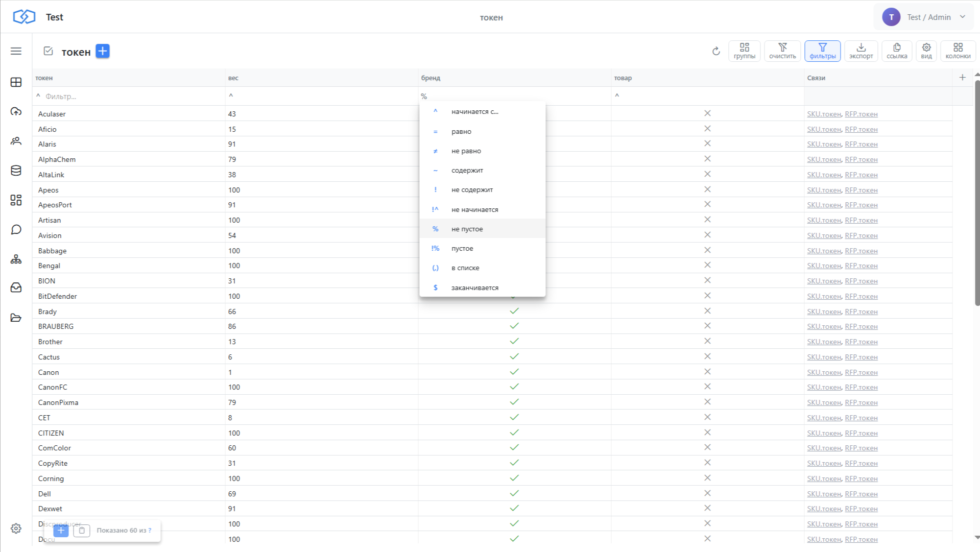Toggle the товар cross in CITIZEN row
The width and height of the screenshot is (980, 552).
coord(707,433)
